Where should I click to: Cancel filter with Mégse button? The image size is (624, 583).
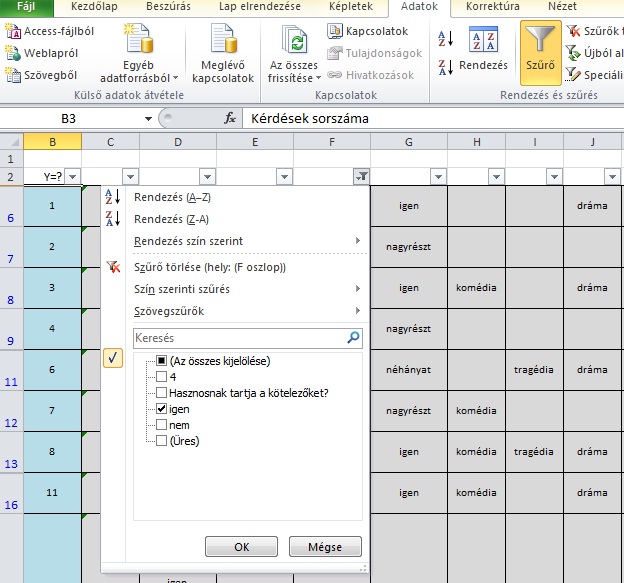pos(325,547)
